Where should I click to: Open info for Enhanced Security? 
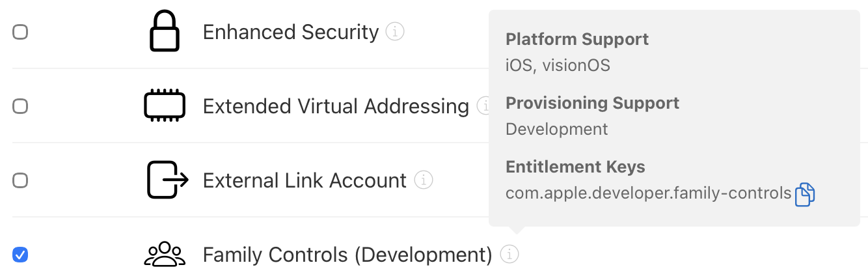coord(395,31)
